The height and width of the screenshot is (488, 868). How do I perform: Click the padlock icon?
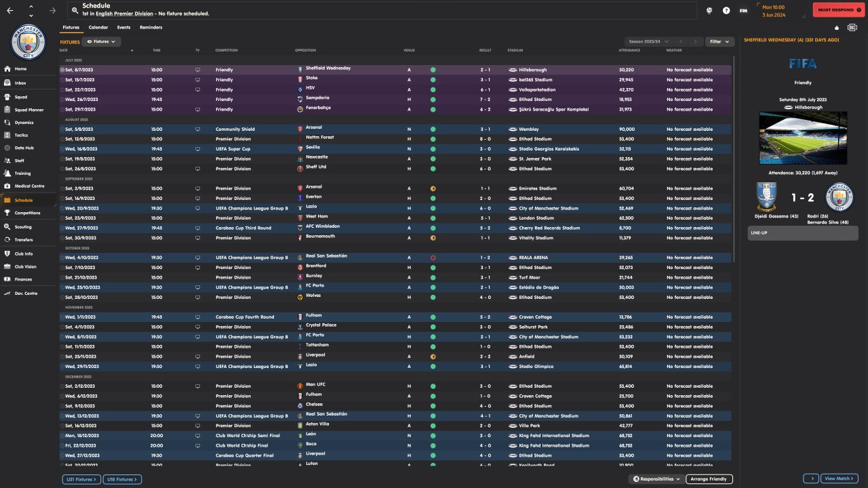(836, 28)
